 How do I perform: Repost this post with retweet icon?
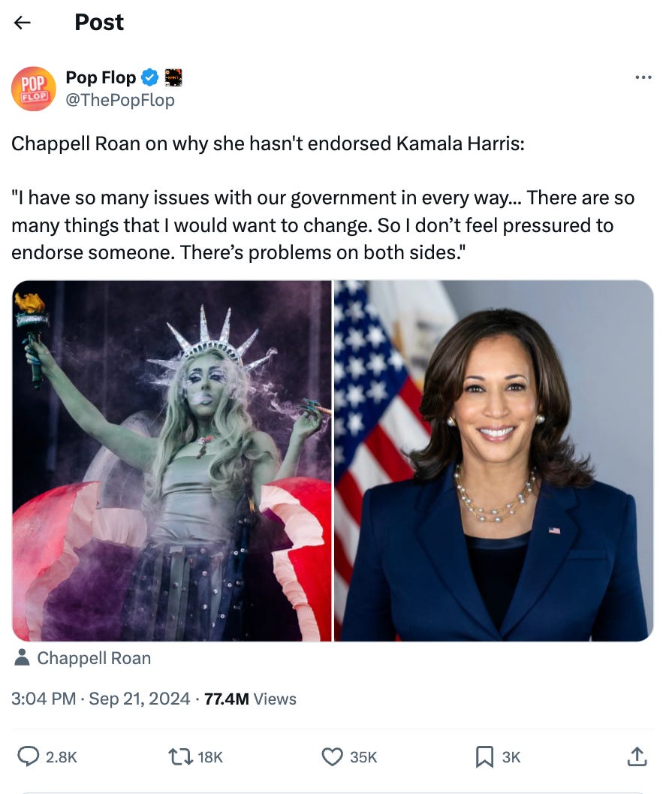coord(180,757)
